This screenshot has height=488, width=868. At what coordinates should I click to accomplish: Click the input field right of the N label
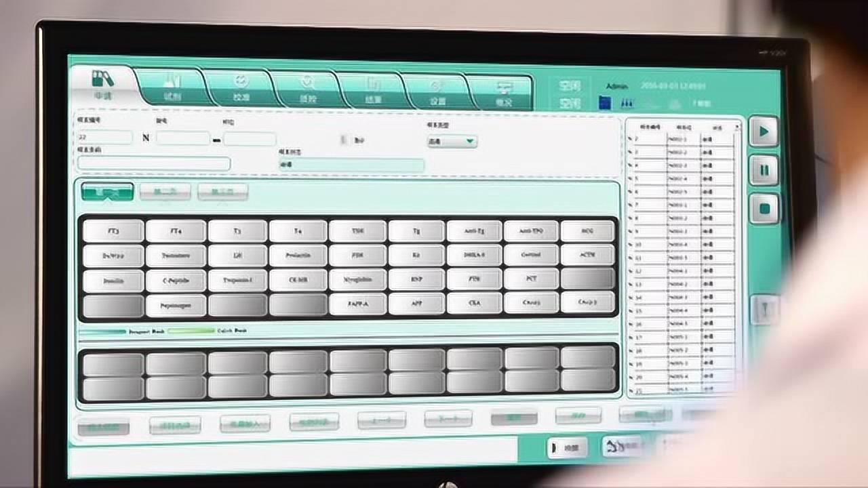coord(183,138)
